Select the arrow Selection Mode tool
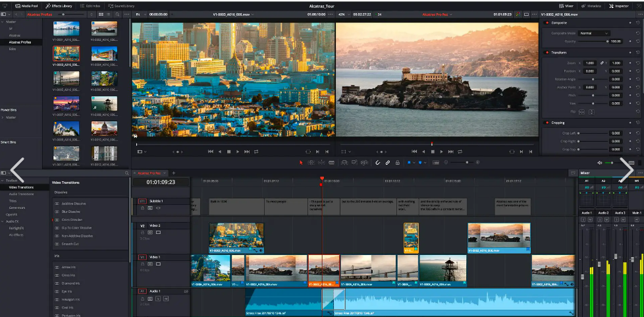This screenshot has height=317, width=644. coord(301,162)
